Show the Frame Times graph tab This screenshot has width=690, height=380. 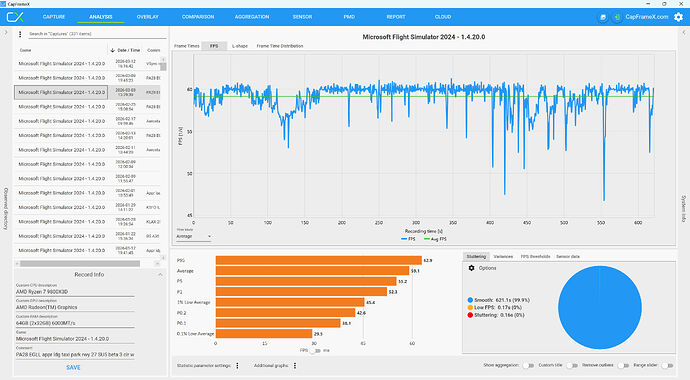187,46
